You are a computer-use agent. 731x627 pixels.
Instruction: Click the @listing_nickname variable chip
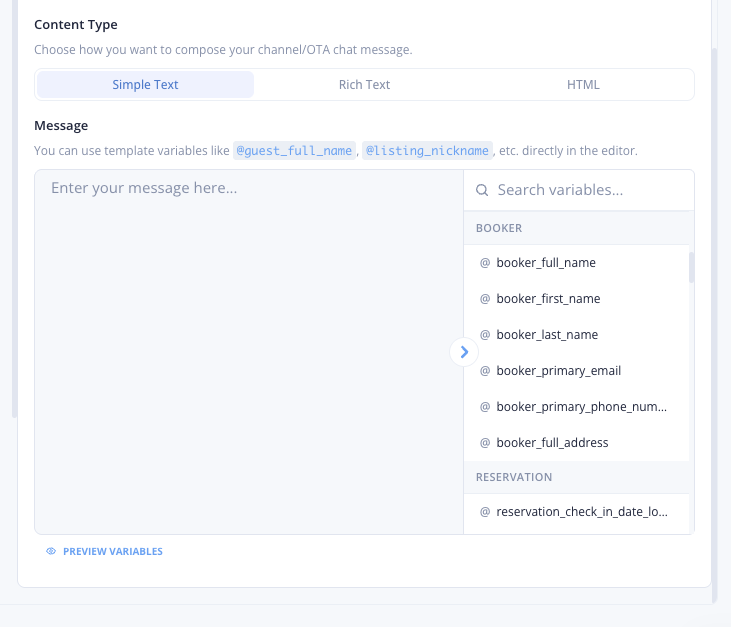pos(427,151)
